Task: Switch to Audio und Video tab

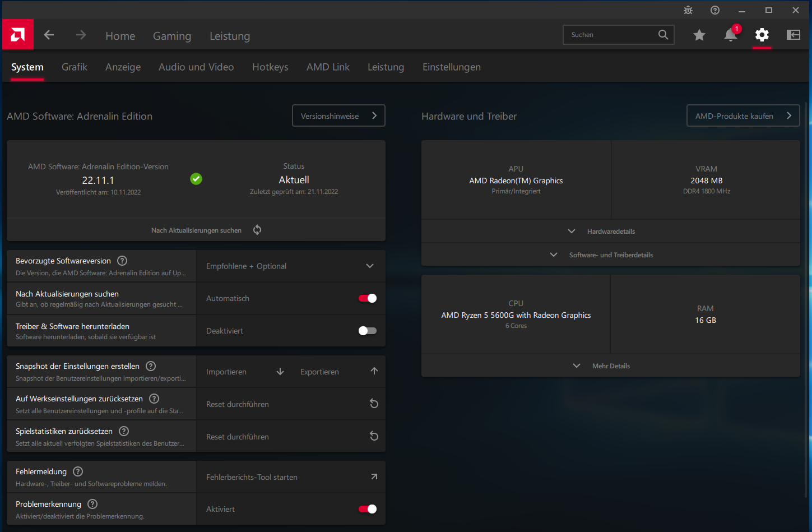Action: [196, 67]
